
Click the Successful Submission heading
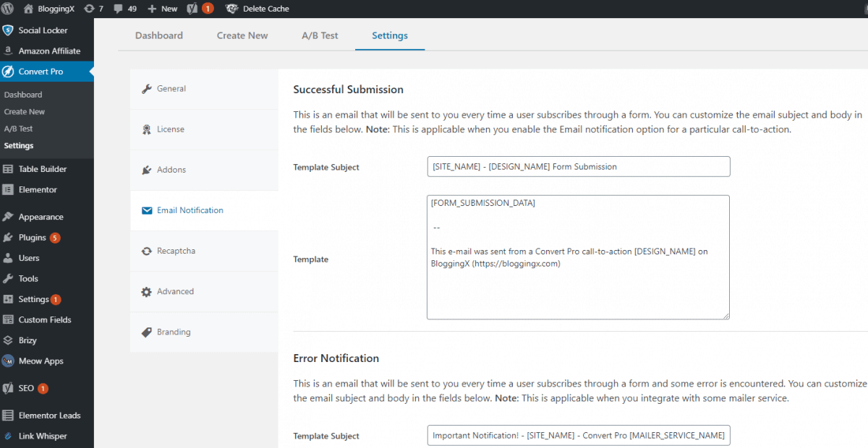[349, 90]
